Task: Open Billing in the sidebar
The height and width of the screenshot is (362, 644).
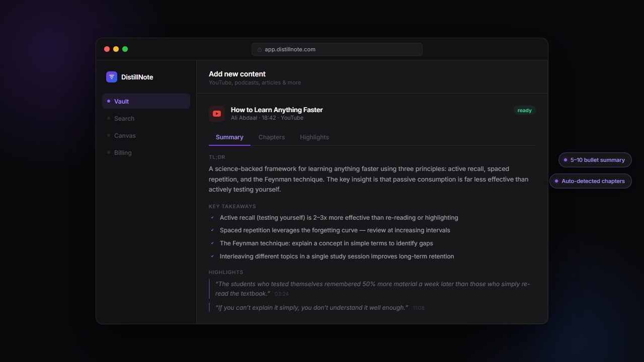Action: click(x=146, y=152)
